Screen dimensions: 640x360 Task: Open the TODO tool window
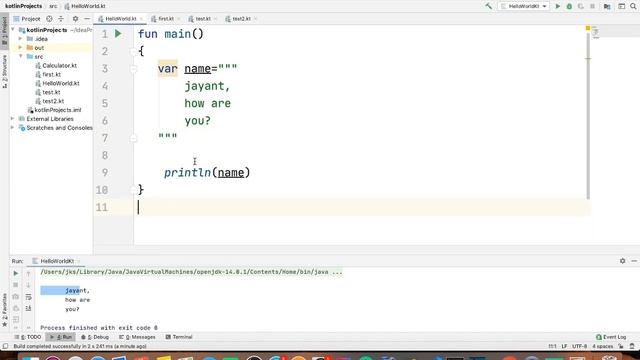click(x=28, y=337)
